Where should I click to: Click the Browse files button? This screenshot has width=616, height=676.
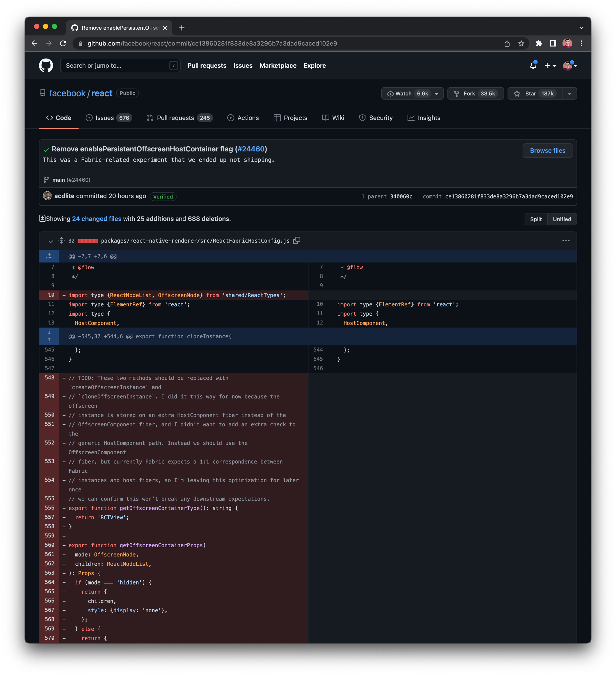pyautogui.click(x=547, y=151)
